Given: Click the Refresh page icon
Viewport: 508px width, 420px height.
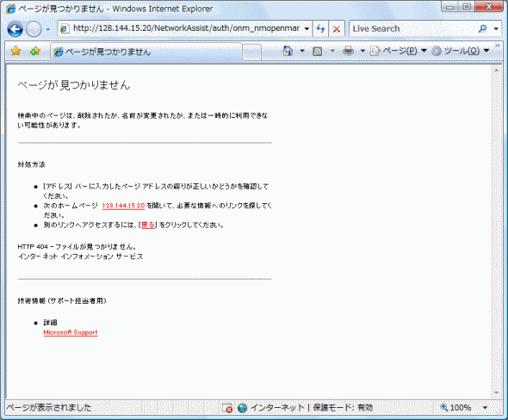Looking at the screenshot, I should pos(320,28).
